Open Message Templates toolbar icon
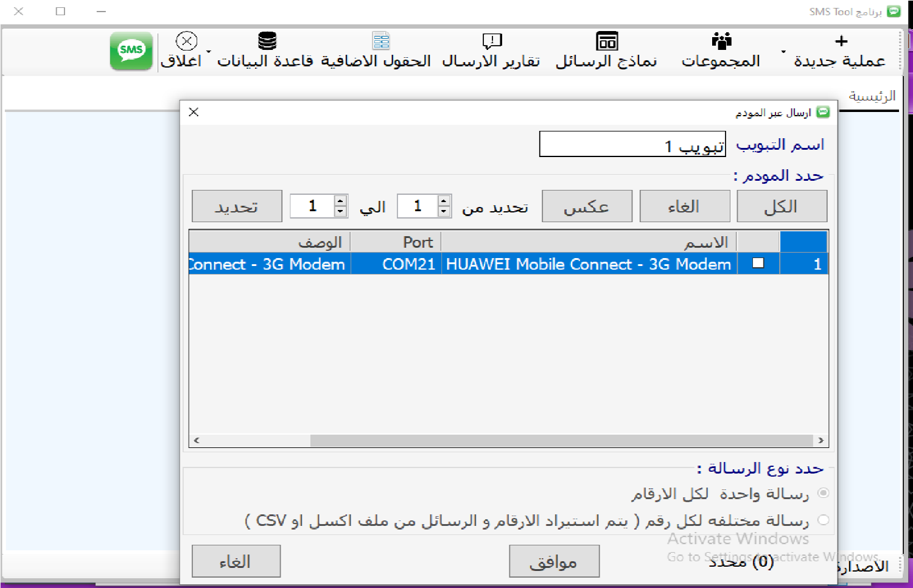Screen dimensions: 913x588 click(607, 41)
